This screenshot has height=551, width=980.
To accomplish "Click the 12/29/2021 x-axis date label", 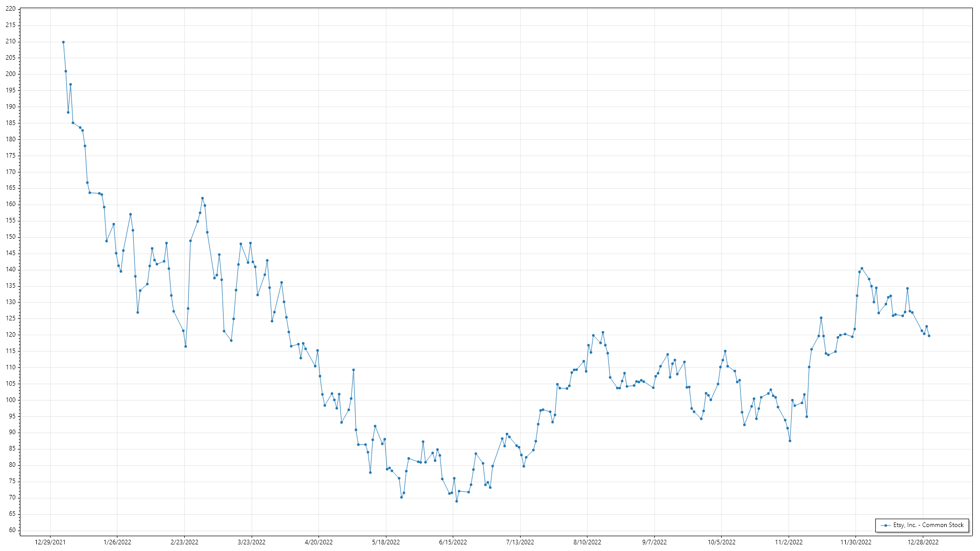I will 50,542.
